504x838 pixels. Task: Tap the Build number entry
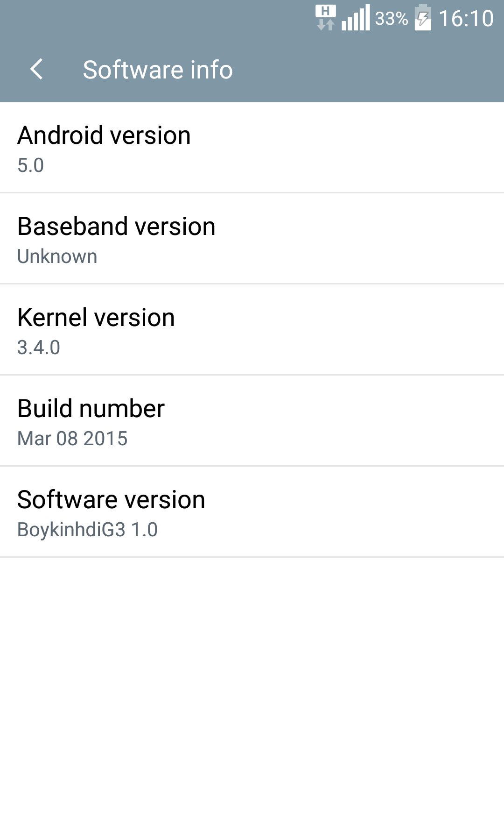click(252, 420)
